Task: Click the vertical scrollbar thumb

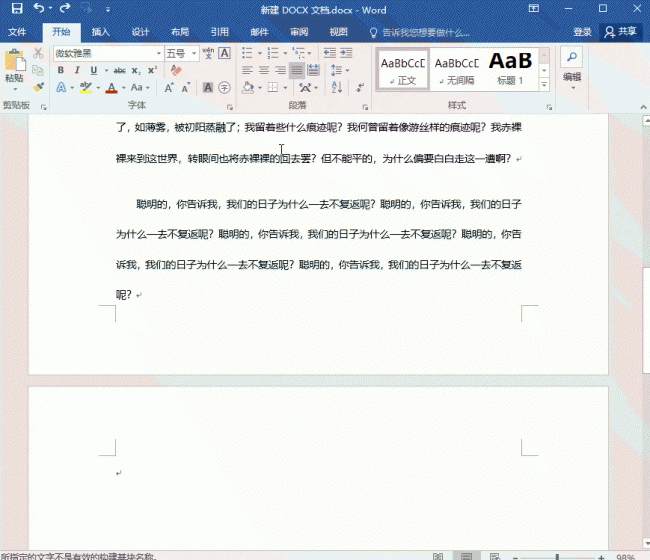Action: tap(646, 320)
